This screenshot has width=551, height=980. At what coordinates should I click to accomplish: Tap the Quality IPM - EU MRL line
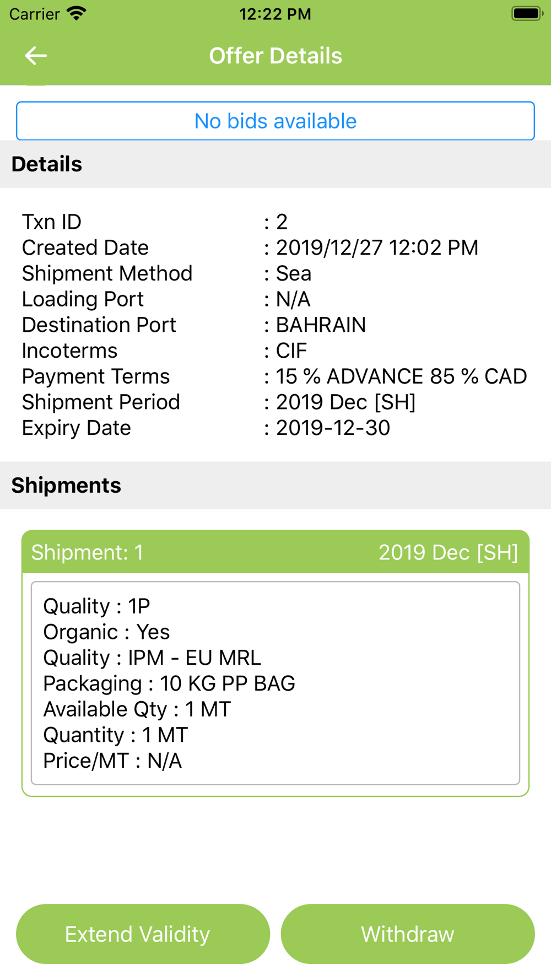(x=152, y=658)
